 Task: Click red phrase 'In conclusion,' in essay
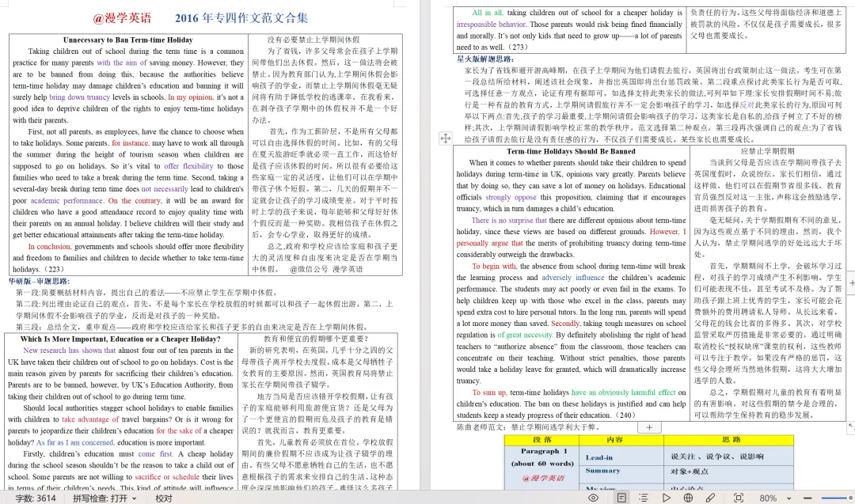pos(50,246)
